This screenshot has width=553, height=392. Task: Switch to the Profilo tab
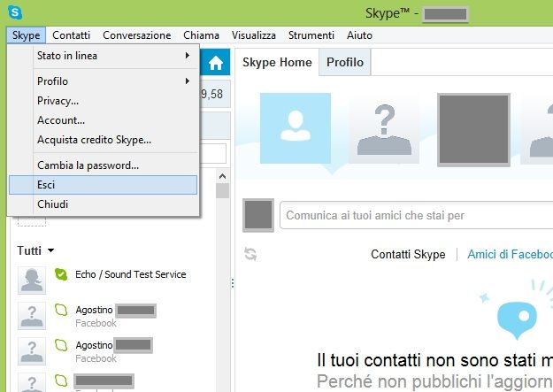click(x=345, y=63)
